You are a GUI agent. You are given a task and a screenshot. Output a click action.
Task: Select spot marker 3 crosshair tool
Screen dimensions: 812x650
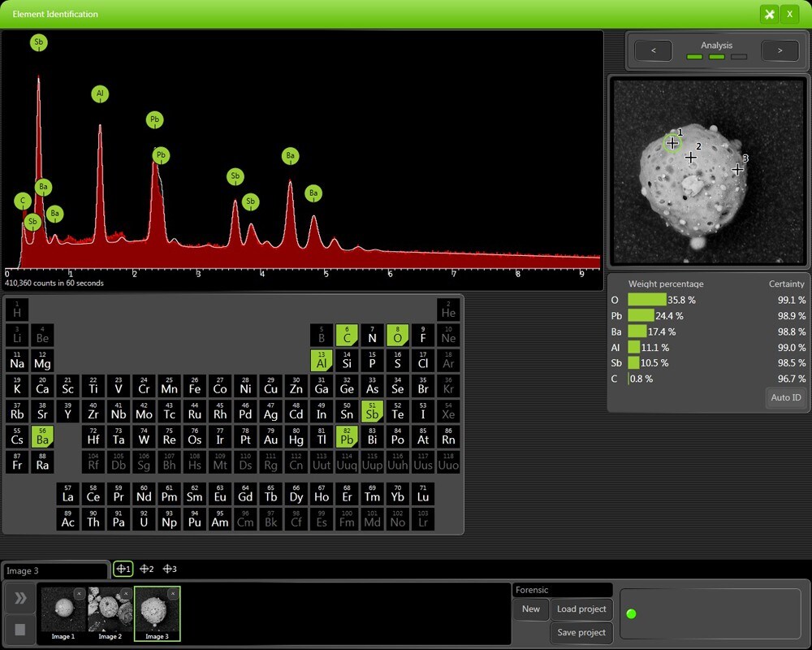[x=170, y=569]
